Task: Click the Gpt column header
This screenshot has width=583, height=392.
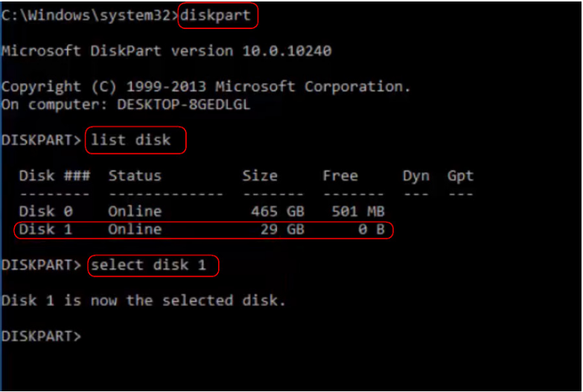Action: click(460, 176)
